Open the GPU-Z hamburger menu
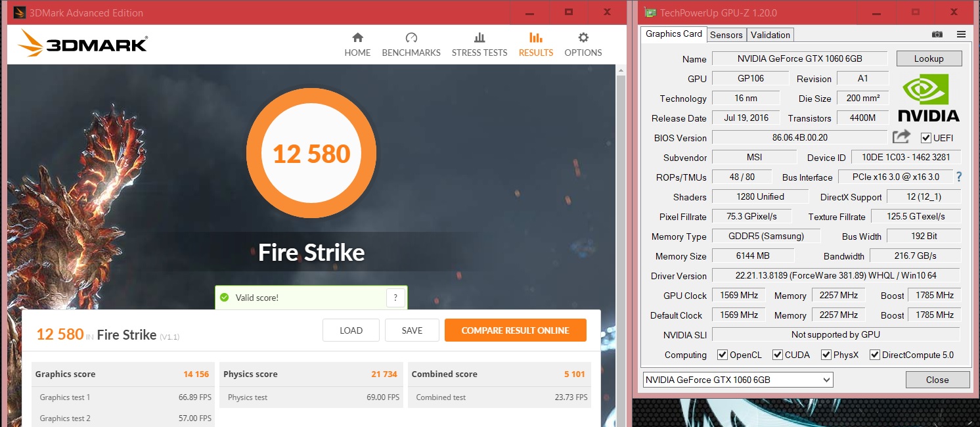This screenshot has height=427, width=980. [961, 34]
